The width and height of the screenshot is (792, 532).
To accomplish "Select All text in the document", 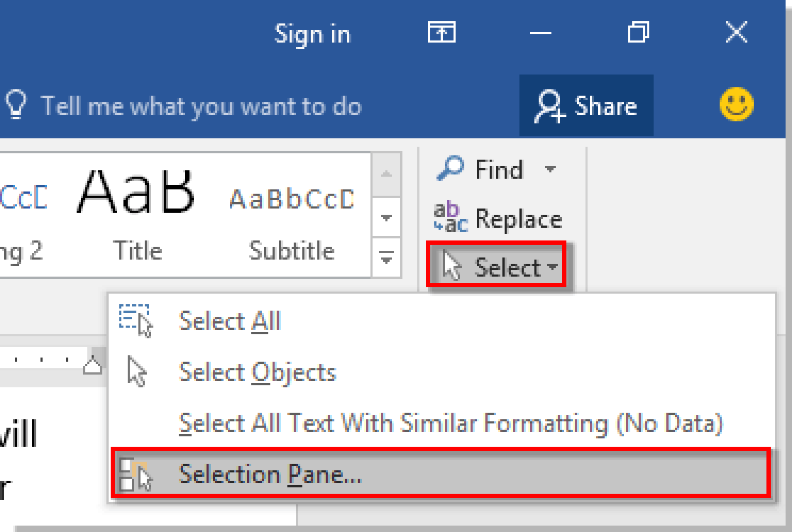I will [230, 320].
